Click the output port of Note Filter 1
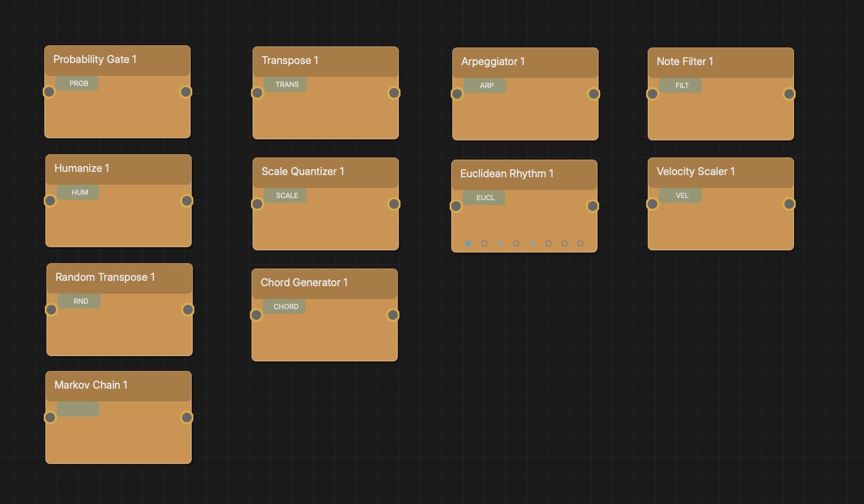The image size is (864, 504). coord(789,94)
